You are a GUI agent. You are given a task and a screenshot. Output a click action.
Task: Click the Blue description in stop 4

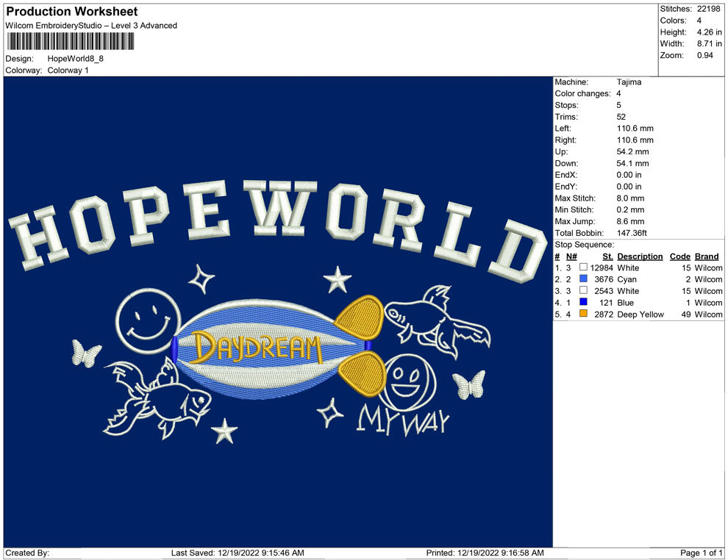(625, 303)
